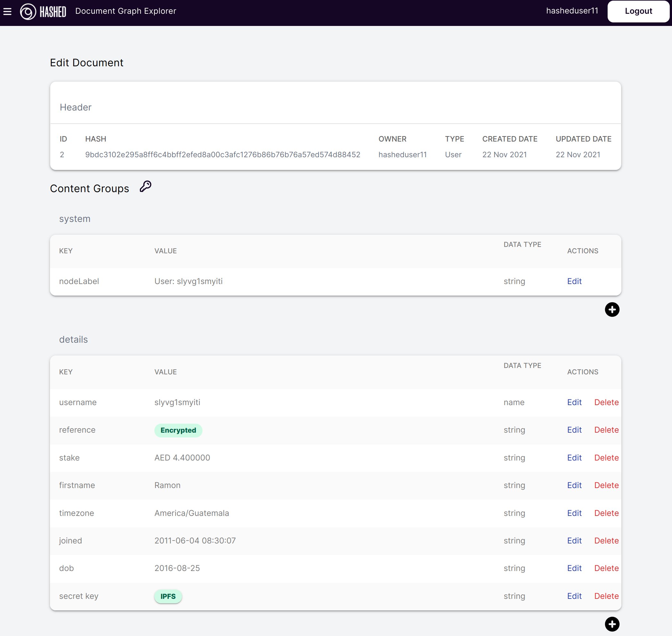Click the Document Graph Explorer menu item
Viewport: 672px width, 636px height.
pyautogui.click(x=126, y=11)
